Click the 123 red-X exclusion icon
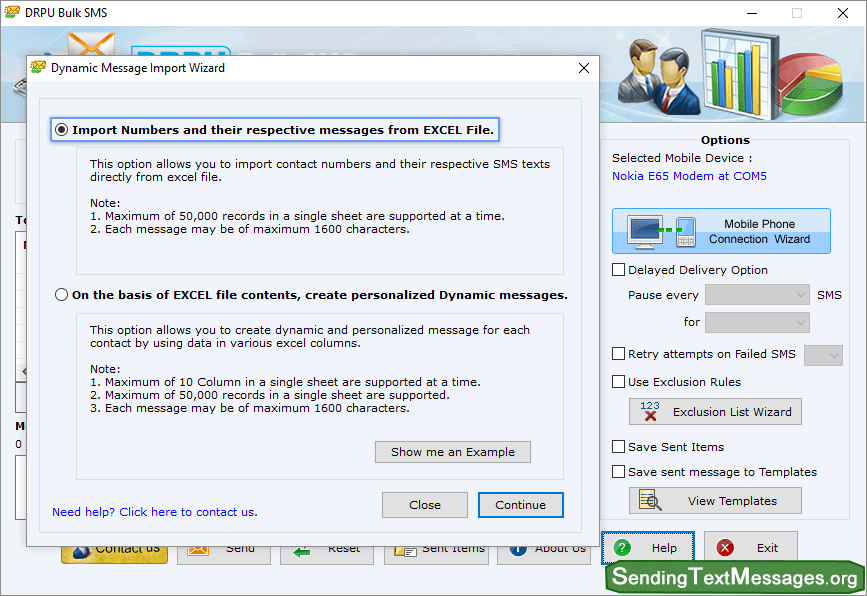This screenshot has height=596, width=867. [x=650, y=411]
